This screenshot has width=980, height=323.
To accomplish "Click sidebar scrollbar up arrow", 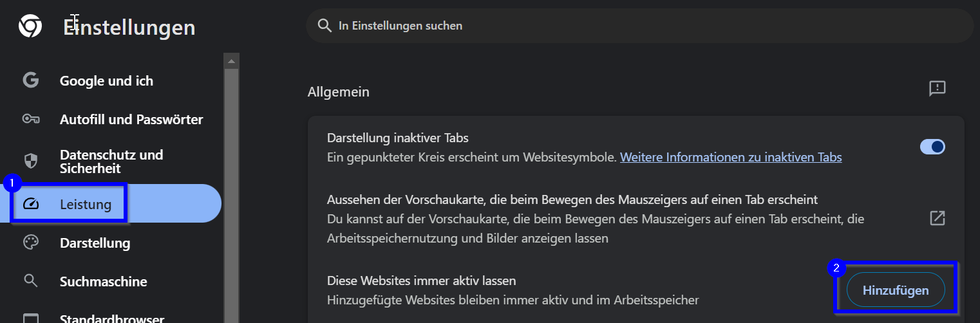I will [x=231, y=61].
